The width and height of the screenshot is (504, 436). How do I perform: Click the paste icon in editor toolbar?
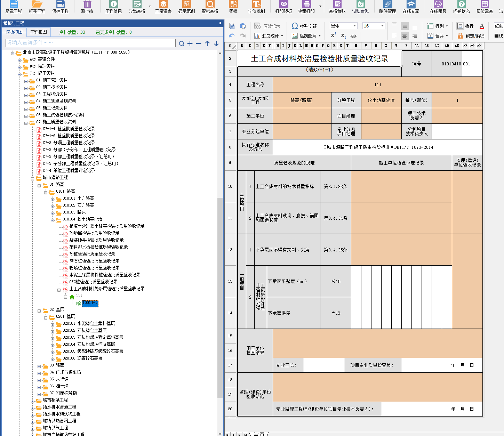(x=243, y=26)
